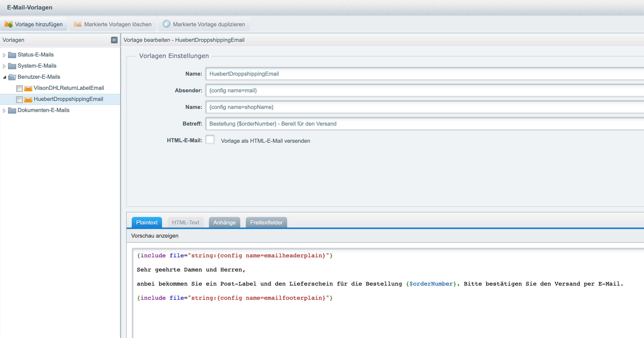This screenshot has width=644, height=338.
Task: Check the ViisonDHLReturnLabelEmail checkbox
Action: [x=19, y=88]
